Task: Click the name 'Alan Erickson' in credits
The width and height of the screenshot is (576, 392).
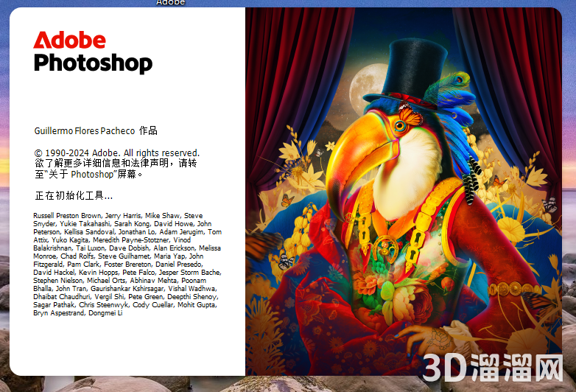Action: coord(174,248)
